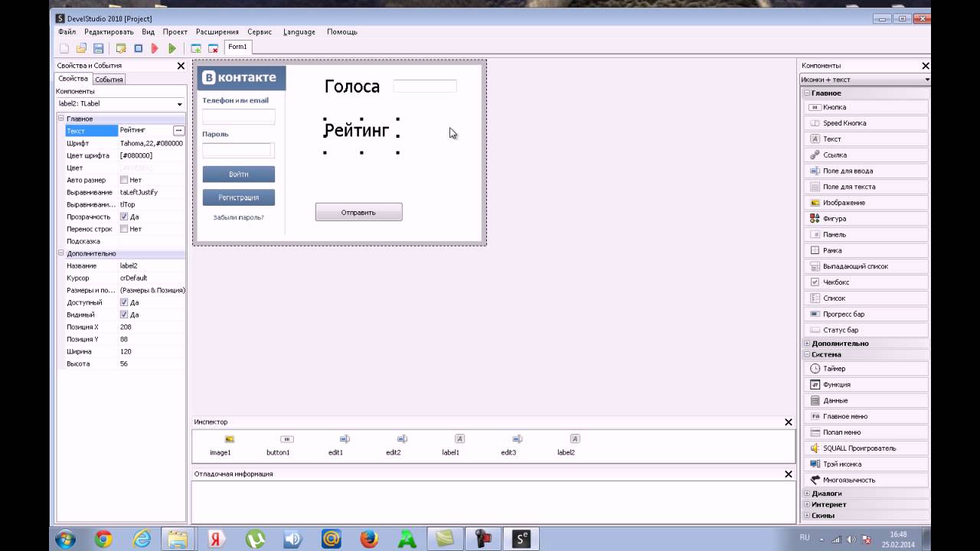Collapse the Дополнительно properties group
The image size is (980, 551).
click(x=61, y=253)
